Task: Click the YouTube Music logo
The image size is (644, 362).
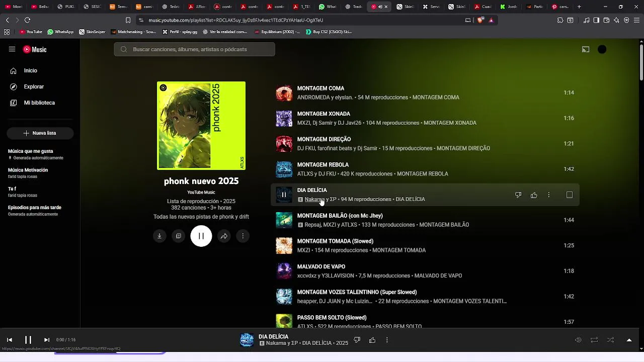Action: click(x=35, y=49)
